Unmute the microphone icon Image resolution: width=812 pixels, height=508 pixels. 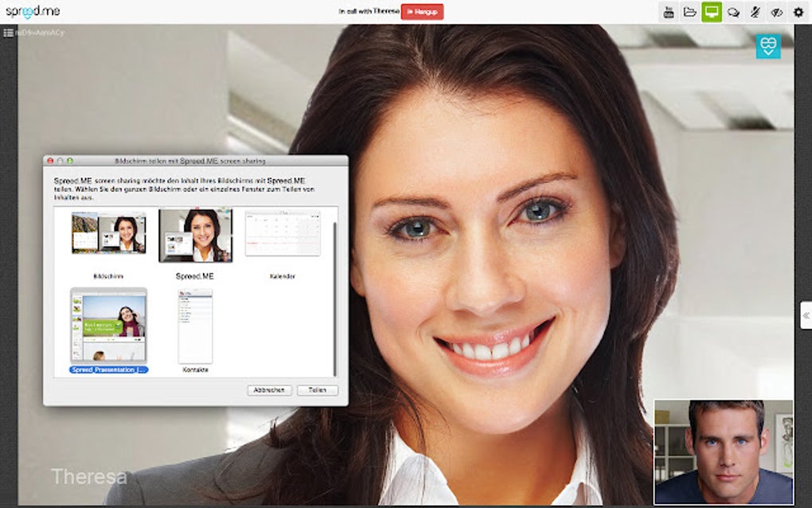coord(755,12)
